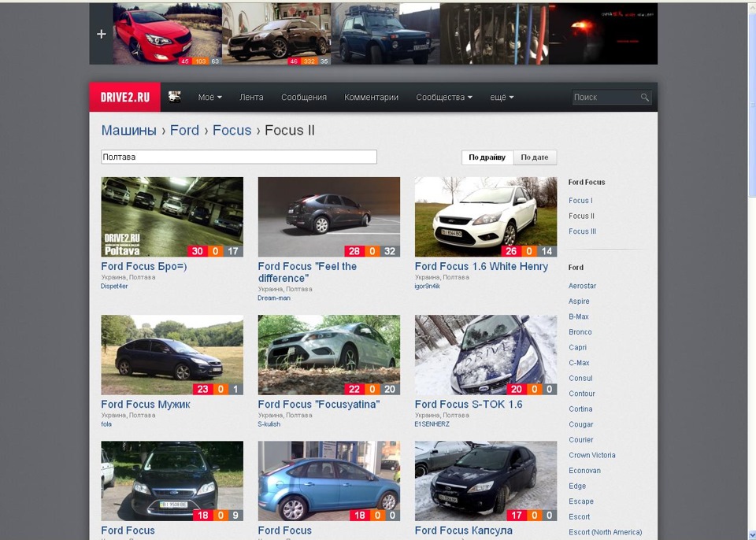Open the Ford Focus Капсула car photo
Screen dimensions: 756x540
(486, 481)
